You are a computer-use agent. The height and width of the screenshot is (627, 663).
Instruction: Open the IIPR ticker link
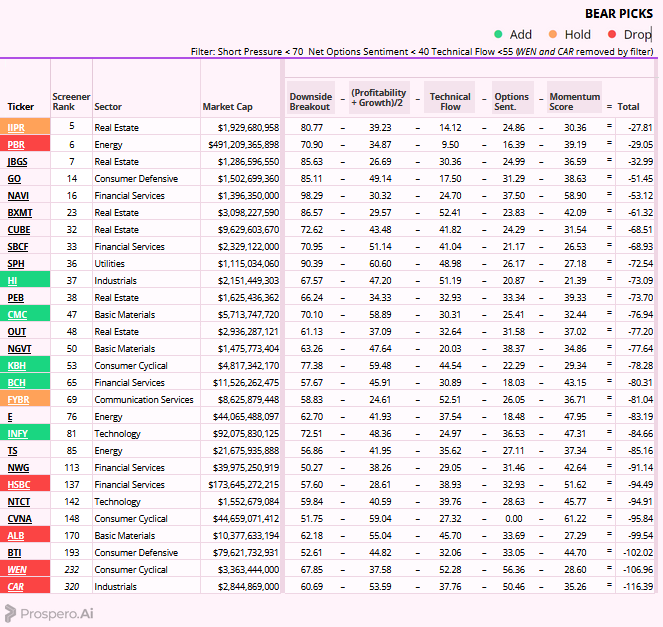(16, 128)
